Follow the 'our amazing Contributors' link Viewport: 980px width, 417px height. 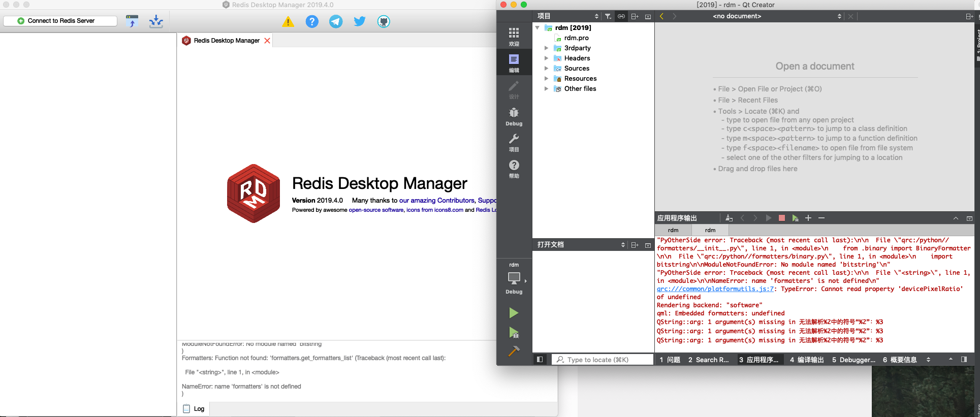coord(436,201)
